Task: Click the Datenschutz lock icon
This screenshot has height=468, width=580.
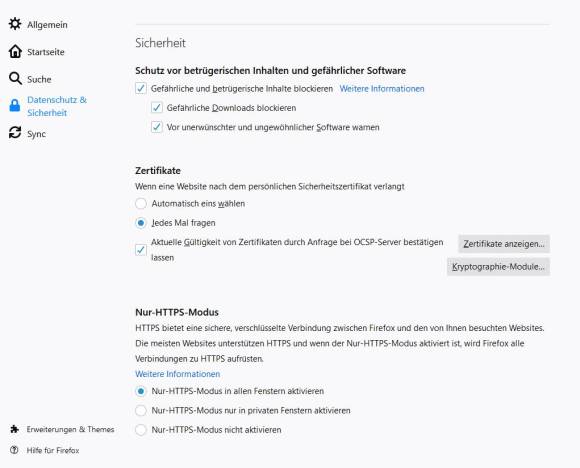Action: coord(15,105)
